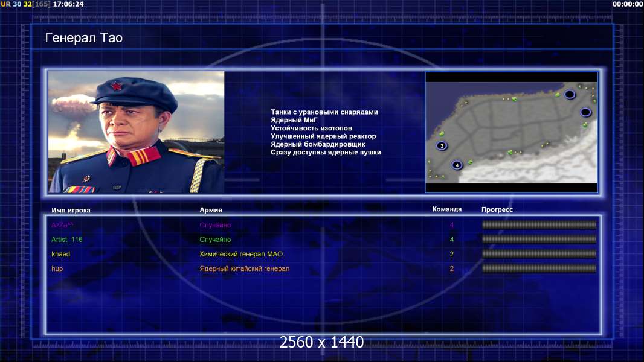Select "Танки с урановыми снарядами" ability line
This screenshot has height=362, width=644.
pos(324,112)
